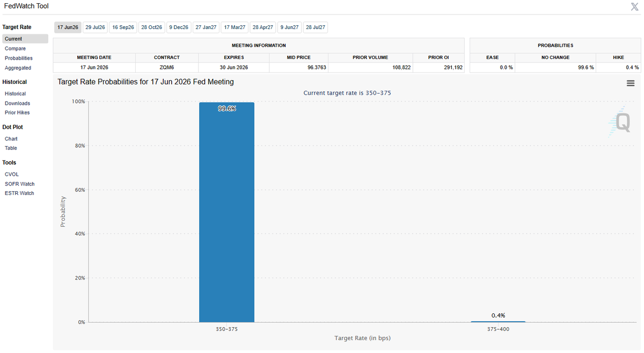
Task: Click the MEETING INFORMATION table header
Action: point(259,46)
